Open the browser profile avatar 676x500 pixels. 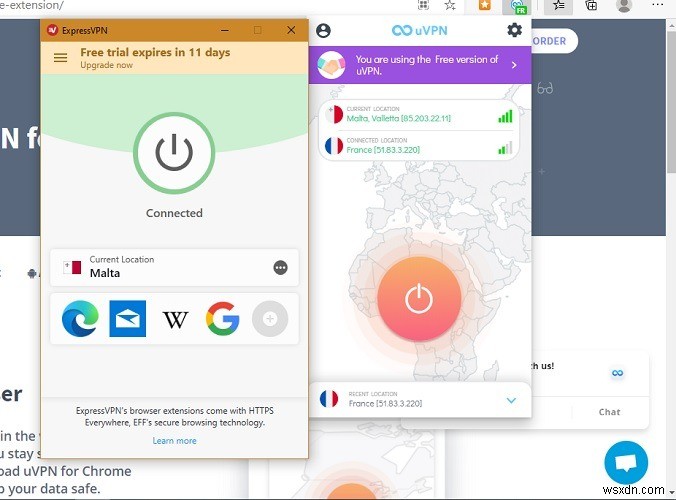624,6
